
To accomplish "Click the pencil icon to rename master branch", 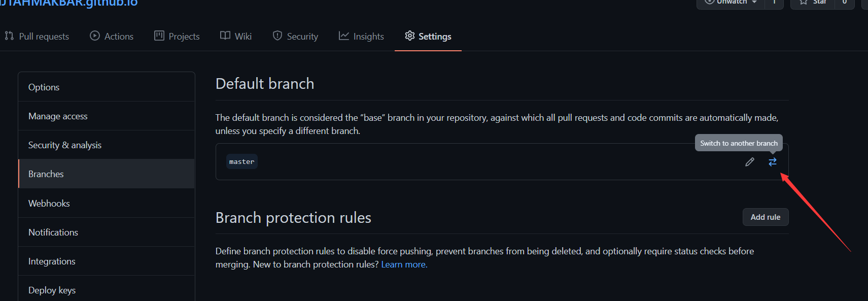I will (749, 162).
